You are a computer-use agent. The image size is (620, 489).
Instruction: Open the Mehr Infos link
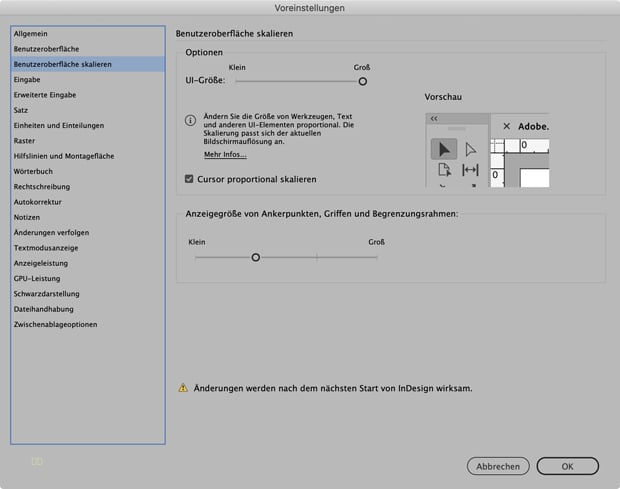pyautogui.click(x=225, y=155)
